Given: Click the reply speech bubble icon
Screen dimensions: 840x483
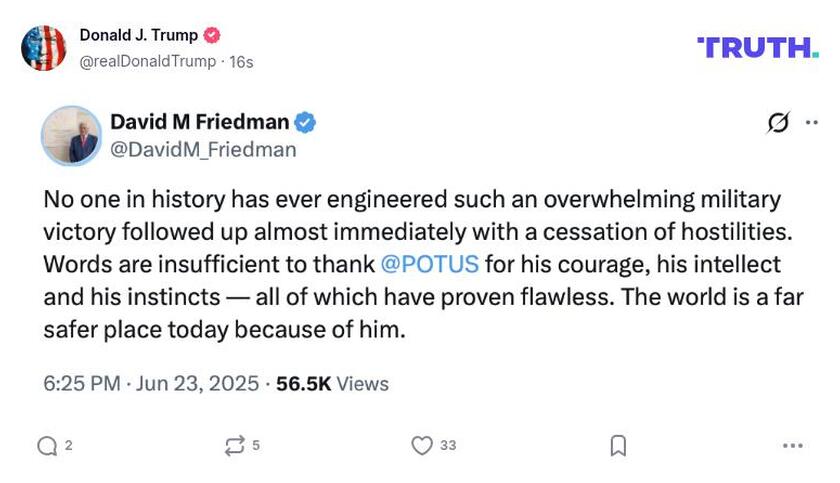Looking at the screenshot, I should (x=46, y=446).
